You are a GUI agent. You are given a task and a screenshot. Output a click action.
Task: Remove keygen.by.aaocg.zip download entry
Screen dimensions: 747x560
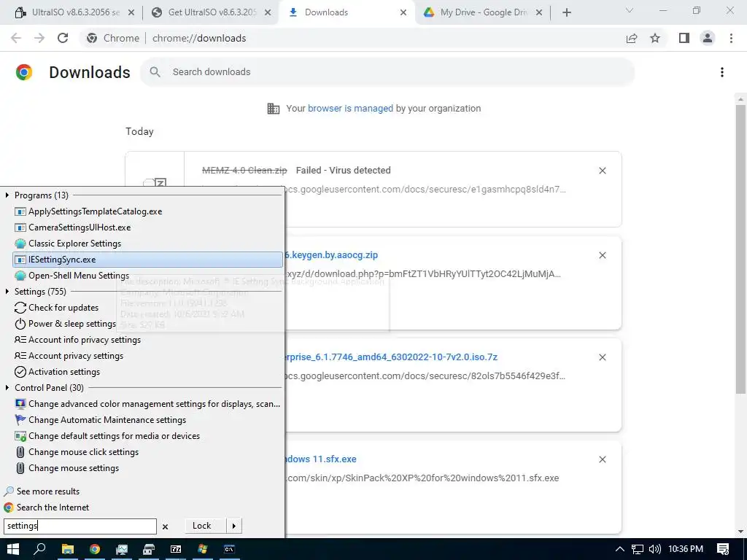(x=602, y=255)
